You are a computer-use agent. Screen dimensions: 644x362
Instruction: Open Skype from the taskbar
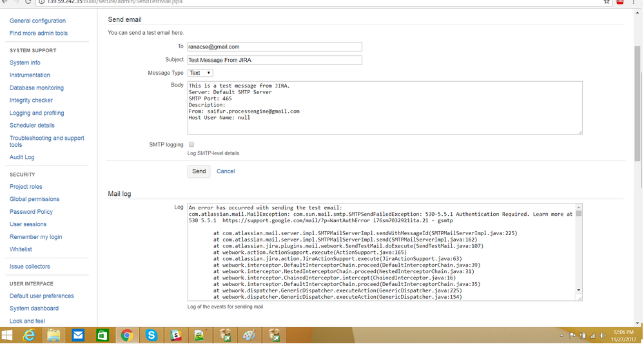151,336
